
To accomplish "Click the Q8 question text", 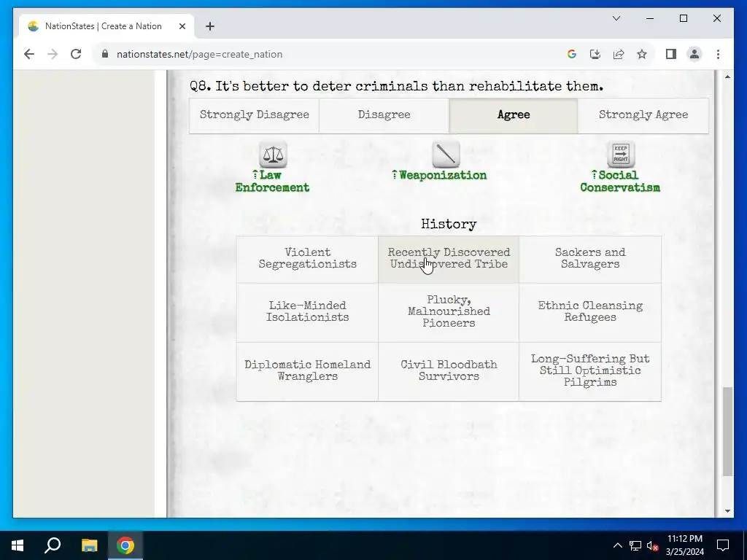I will click(396, 86).
